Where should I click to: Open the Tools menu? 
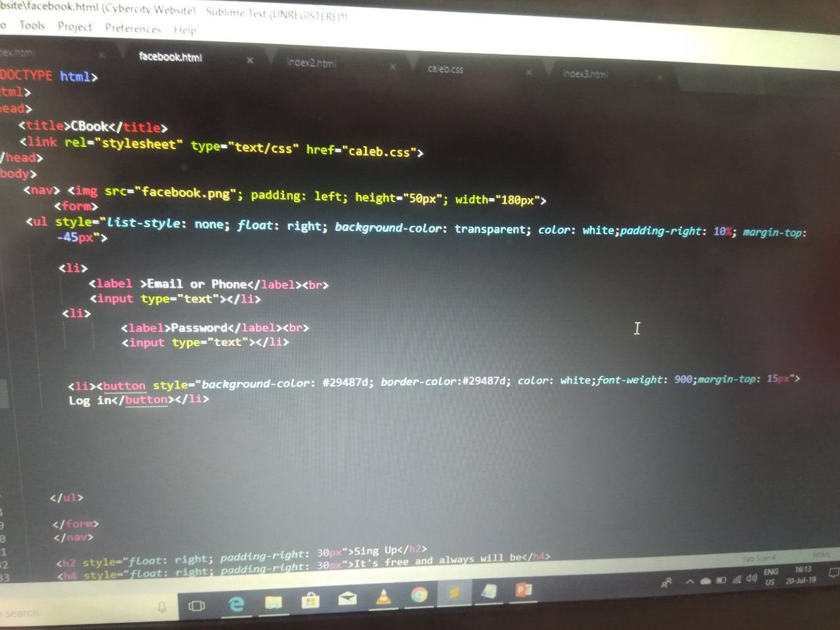(x=31, y=26)
